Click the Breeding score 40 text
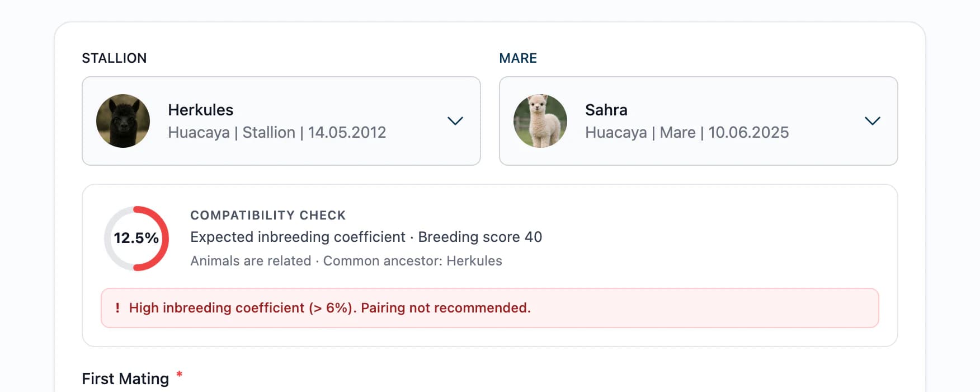Screen dimensions: 980x392 (480, 237)
